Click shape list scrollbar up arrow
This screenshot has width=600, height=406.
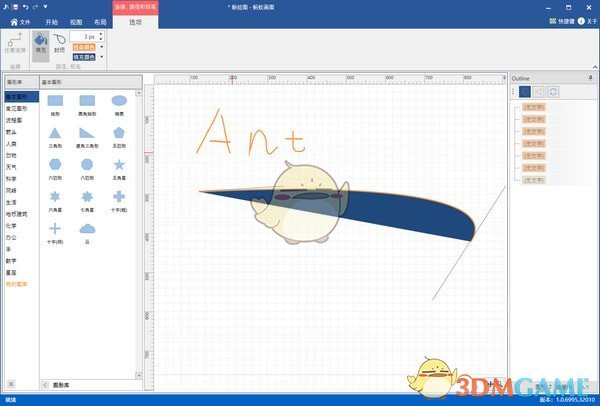[x=139, y=93]
